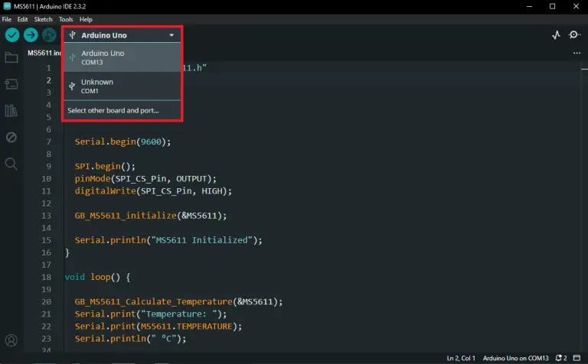Toggle the bottom panel icon in status bar
Screen dimensions: 588x364
coord(577,358)
